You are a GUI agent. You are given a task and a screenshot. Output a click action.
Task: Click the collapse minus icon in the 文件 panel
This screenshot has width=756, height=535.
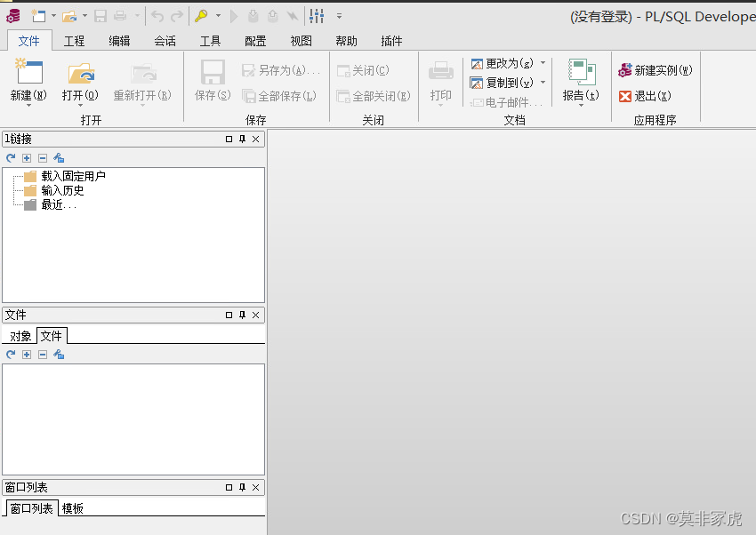point(43,355)
